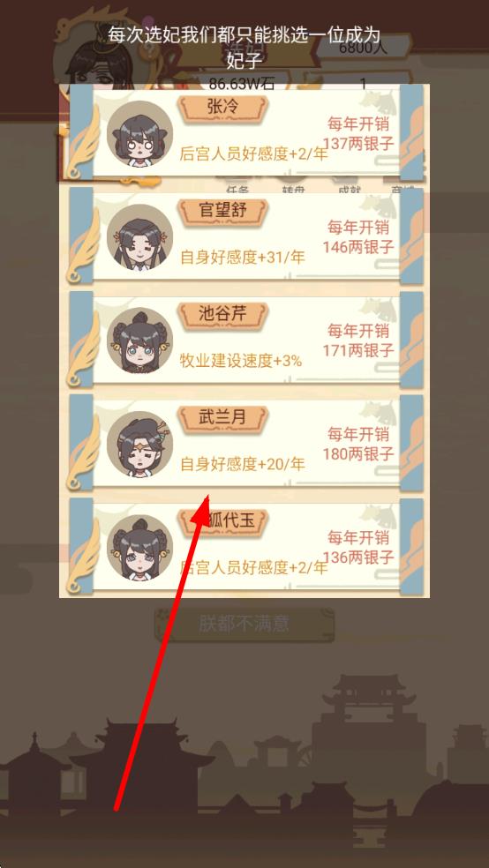
Task: Click the 武兰月 name plaque
Action: pyautogui.click(x=222, y=419)
